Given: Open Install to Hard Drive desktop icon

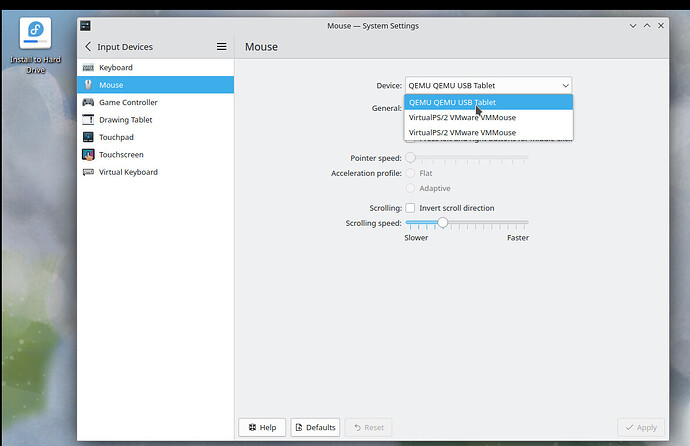Looking at the screenshot, I should point(35,46).
